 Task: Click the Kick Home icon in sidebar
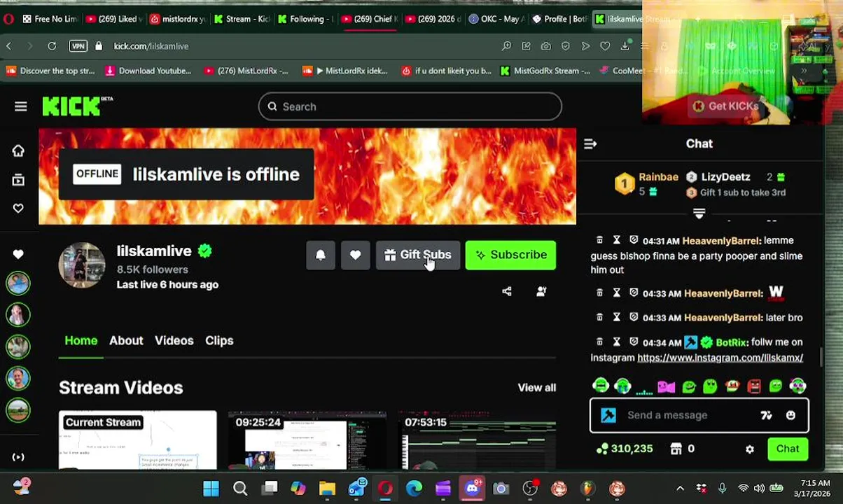[x=18, y=150]
